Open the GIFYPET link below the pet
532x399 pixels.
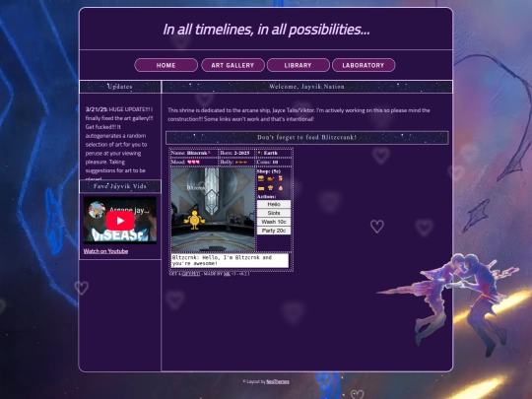[191, 274]
